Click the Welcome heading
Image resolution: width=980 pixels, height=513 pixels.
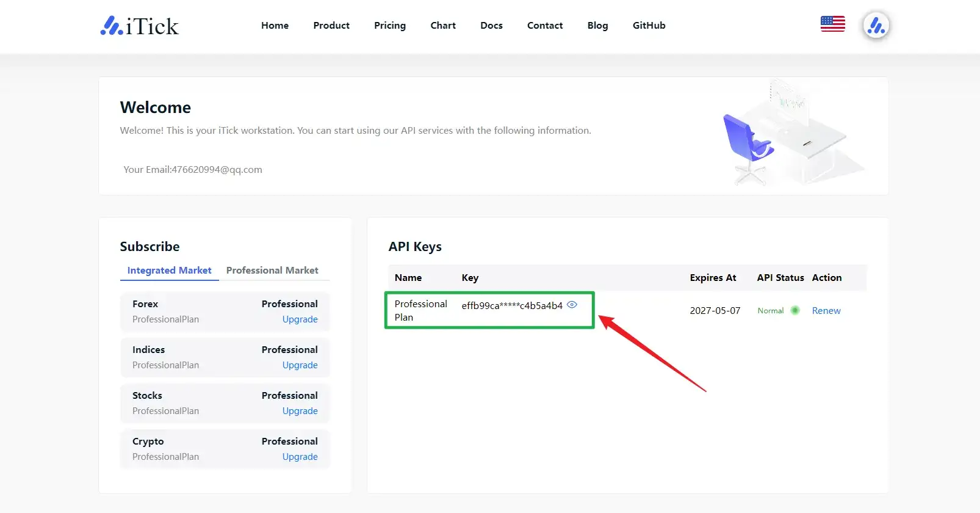[156, 107]
